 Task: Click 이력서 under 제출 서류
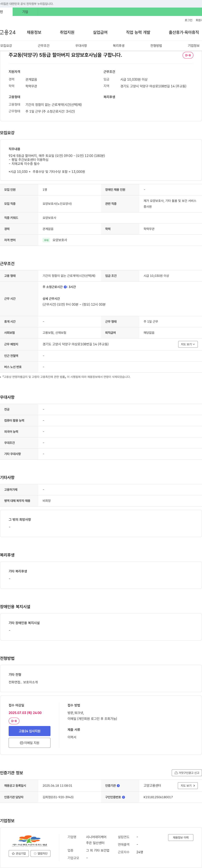72,737
